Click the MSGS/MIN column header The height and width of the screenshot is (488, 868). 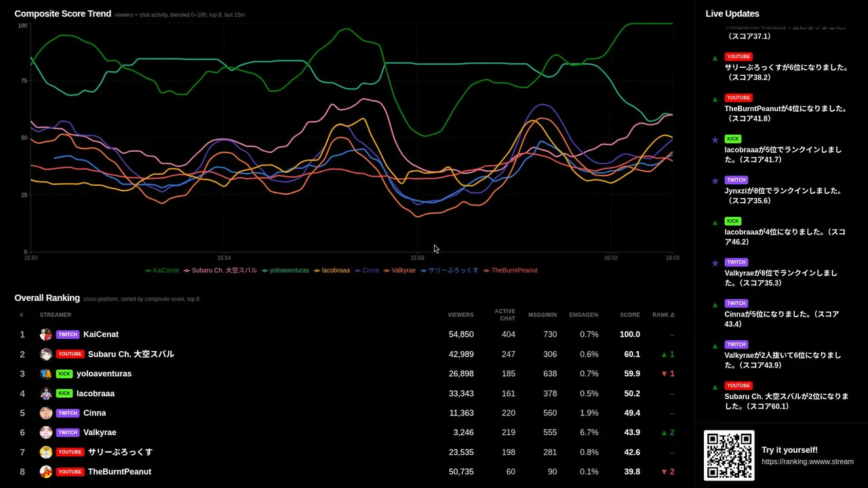(542, 315)
